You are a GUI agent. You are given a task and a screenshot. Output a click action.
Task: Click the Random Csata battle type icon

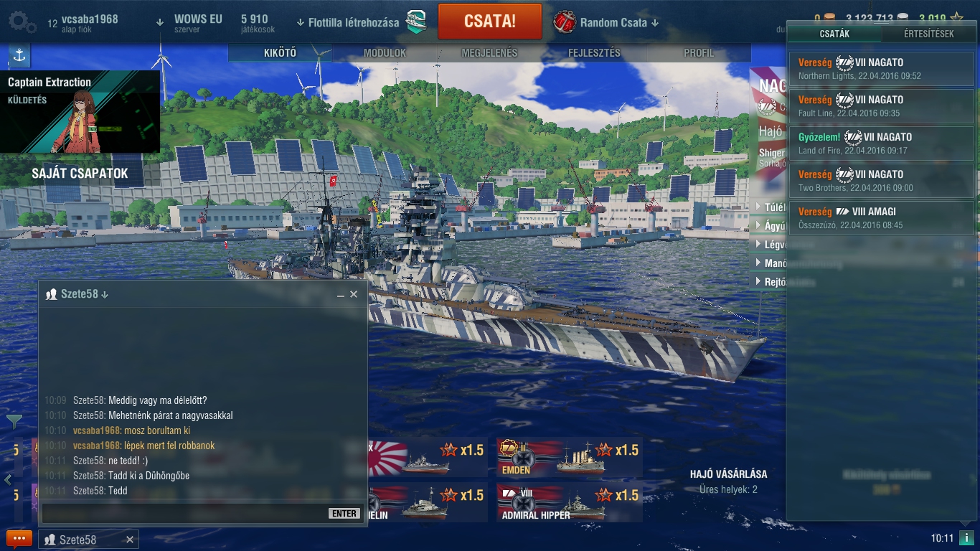click(565, 22)
